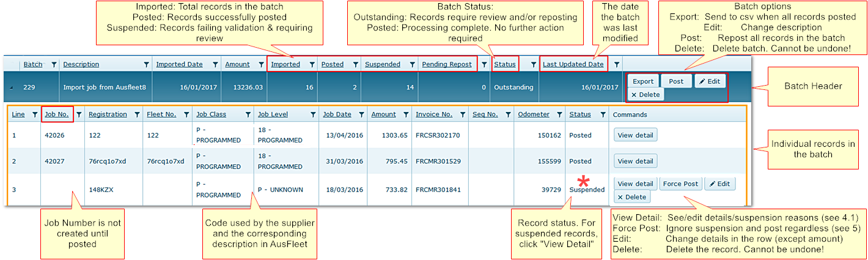Sort by Pending Repost column header
This screenshot has height=260, width=868.
coord(446,64)
